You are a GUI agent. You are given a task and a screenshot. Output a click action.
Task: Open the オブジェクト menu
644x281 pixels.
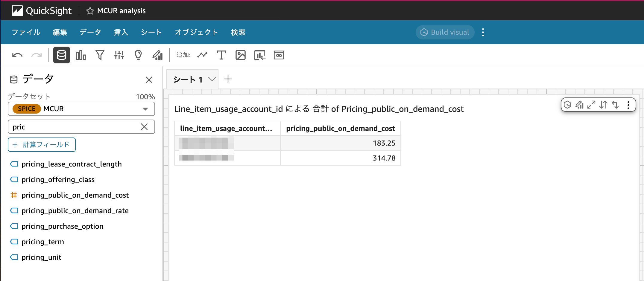197,32
